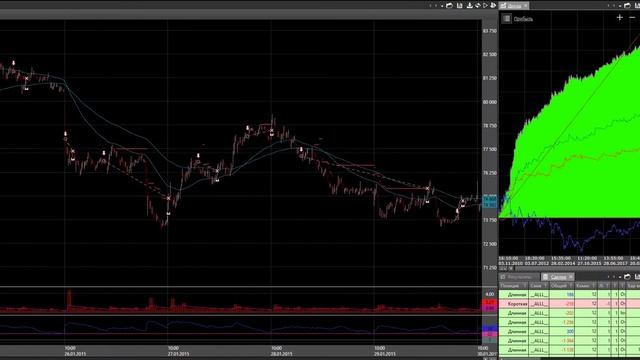Click the '-202' profit cell

tap(569, 313)
